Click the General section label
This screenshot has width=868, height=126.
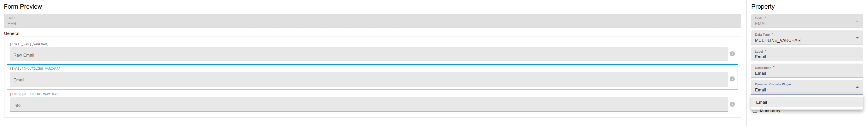11,33
